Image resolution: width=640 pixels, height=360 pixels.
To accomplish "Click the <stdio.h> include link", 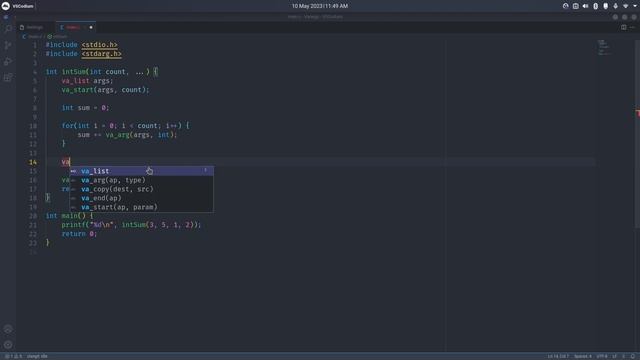I will tap(99, 44).
